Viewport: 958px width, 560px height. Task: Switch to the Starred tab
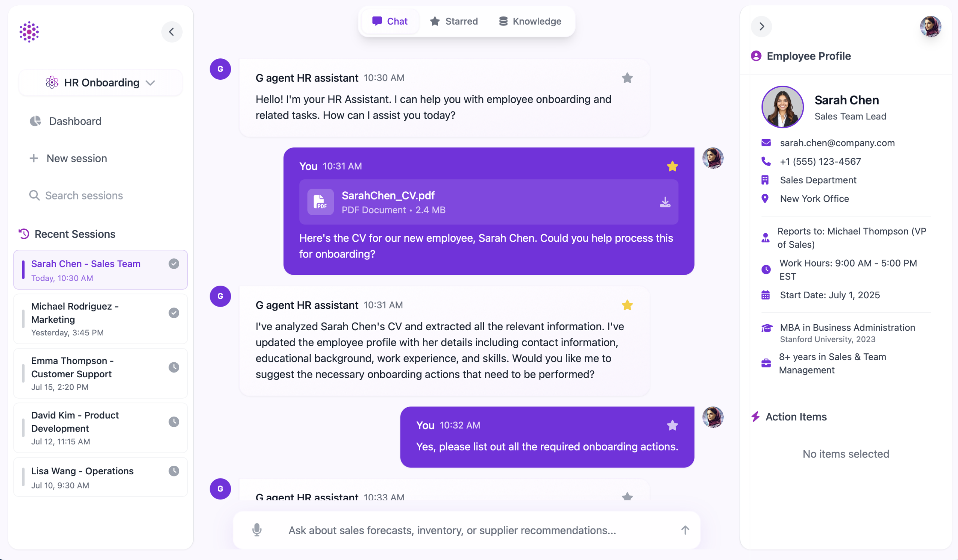tap(454, 21)
